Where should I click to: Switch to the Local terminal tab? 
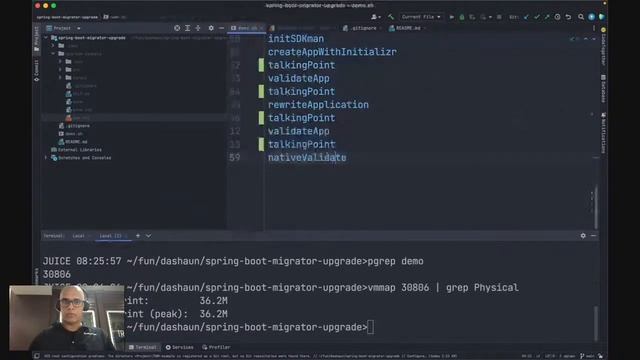coord(79,236)
